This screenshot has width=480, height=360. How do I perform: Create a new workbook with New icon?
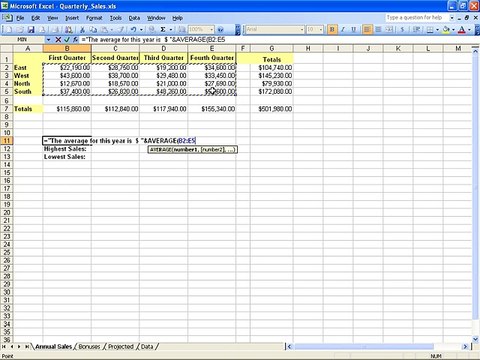click(9, 30)
